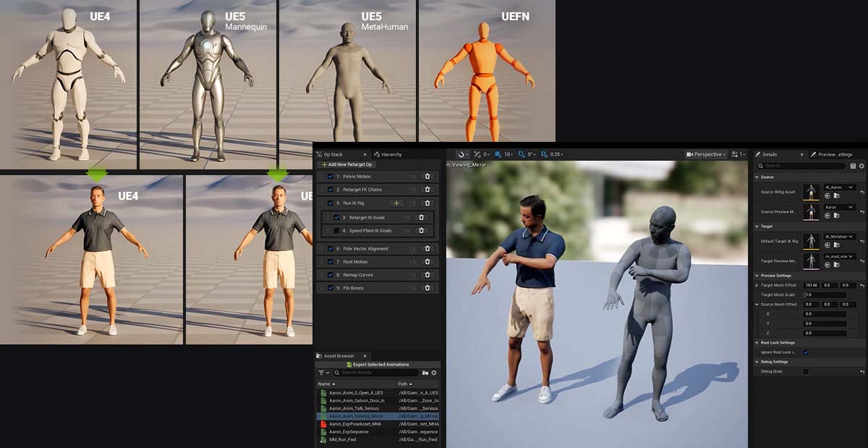Disable the Run IK Rig op
This screenshot has height=448, width=868.
330,203
